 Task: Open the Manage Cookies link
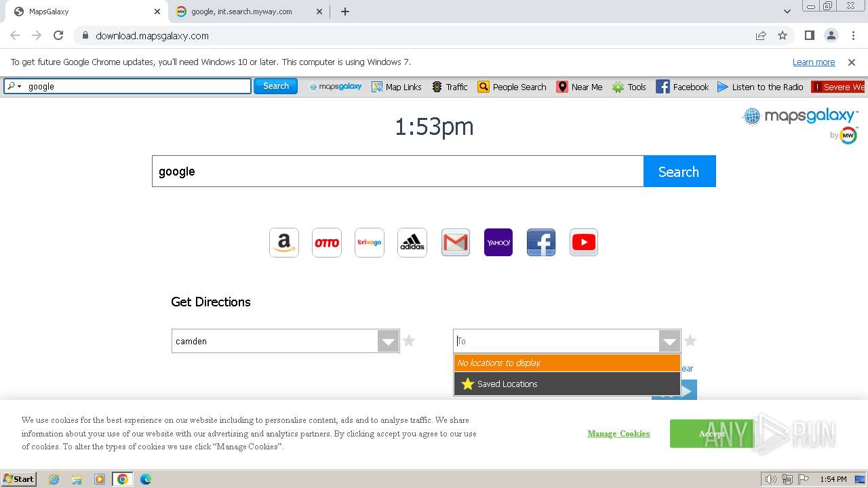618,434
